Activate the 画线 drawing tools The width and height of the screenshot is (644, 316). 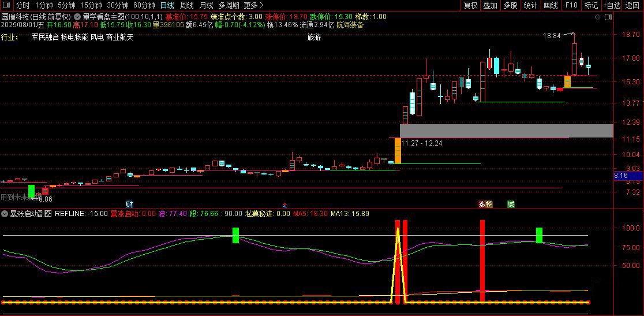(x=551, y=5)
